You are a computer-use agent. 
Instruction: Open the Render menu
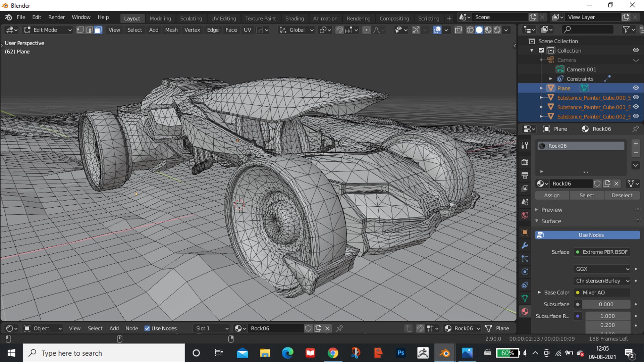tap(56, 17)
